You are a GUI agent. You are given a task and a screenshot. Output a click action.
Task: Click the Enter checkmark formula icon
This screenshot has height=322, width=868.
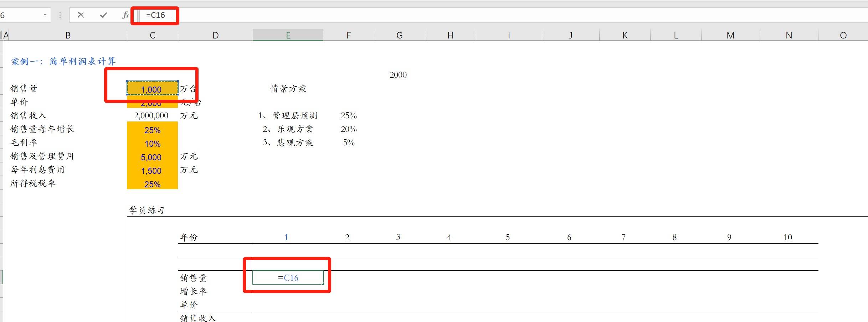tap(103, 15)
